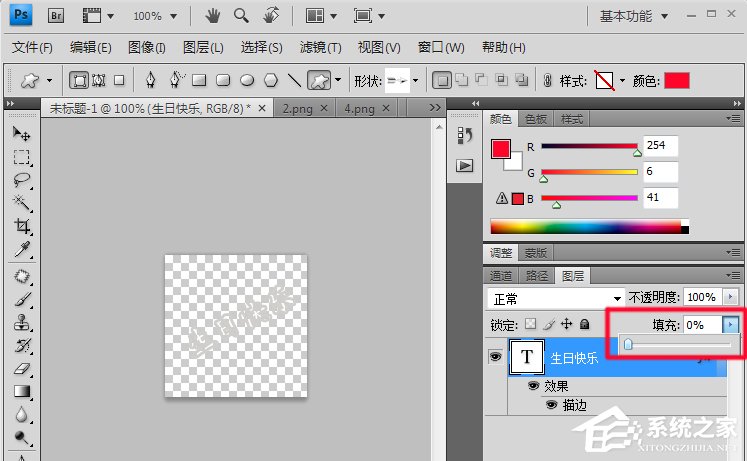The image size is (747, 461).
Task: Click the red 颜色 swatch in options bar
Action: 677,80
